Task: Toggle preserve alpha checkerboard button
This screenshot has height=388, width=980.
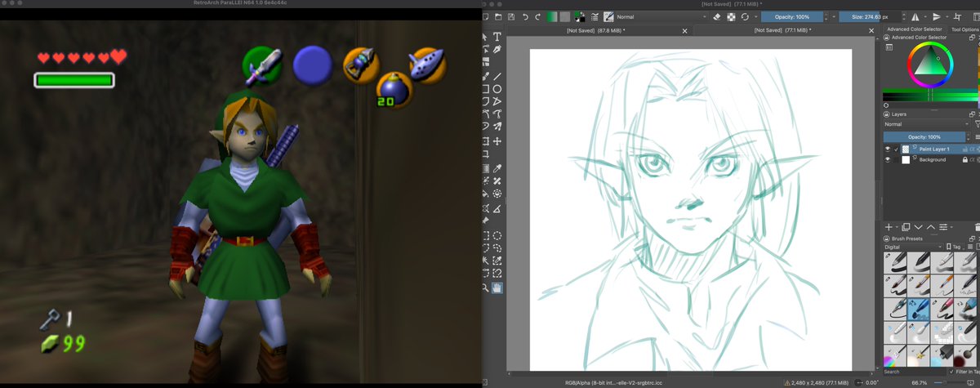Action: (731, 16)
